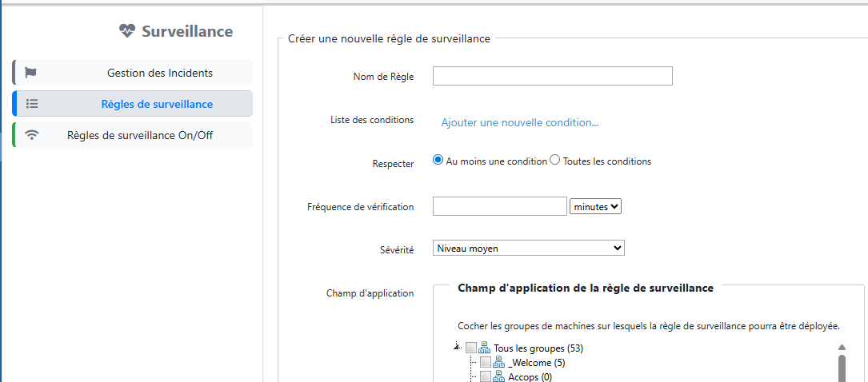Screen dimensions: 868x382
Task: Open the minutes unit dropdown
Action: point(595,206)
